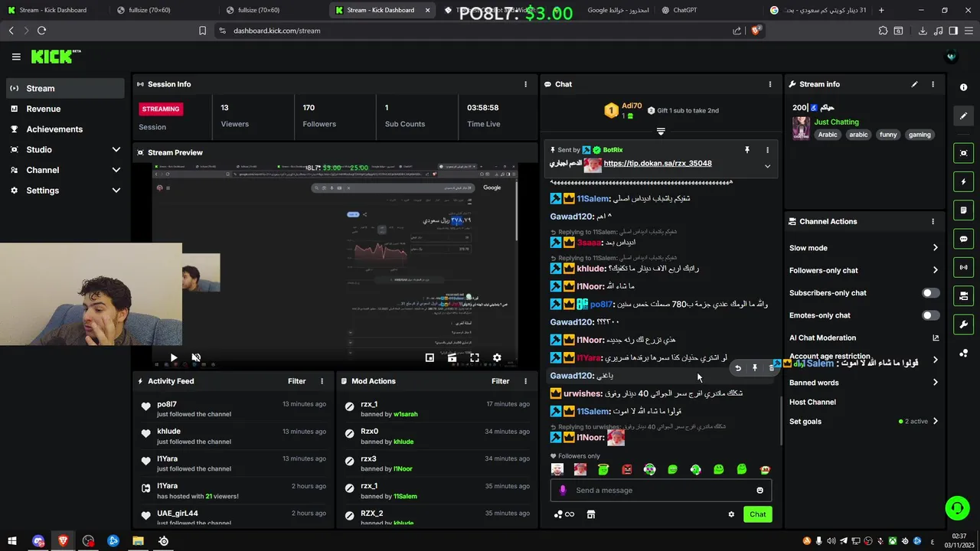This screenshot has width=980, height=551.
Task: Click the Just Chatting category link
Action: coord(836,122)
